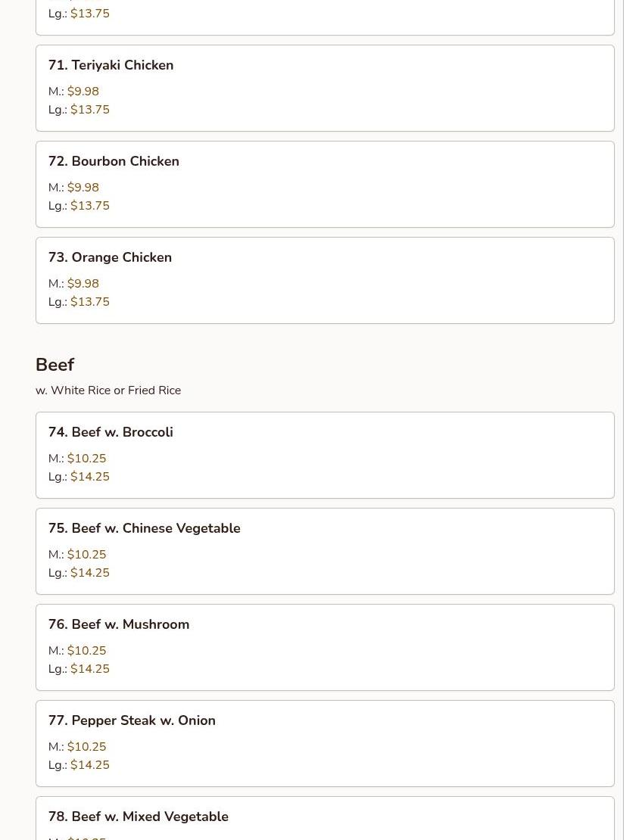Choose large $14.25 Beef w. Chinese Vegetable price
This screenshot has width=639, height=840.
tap(89, 573)
